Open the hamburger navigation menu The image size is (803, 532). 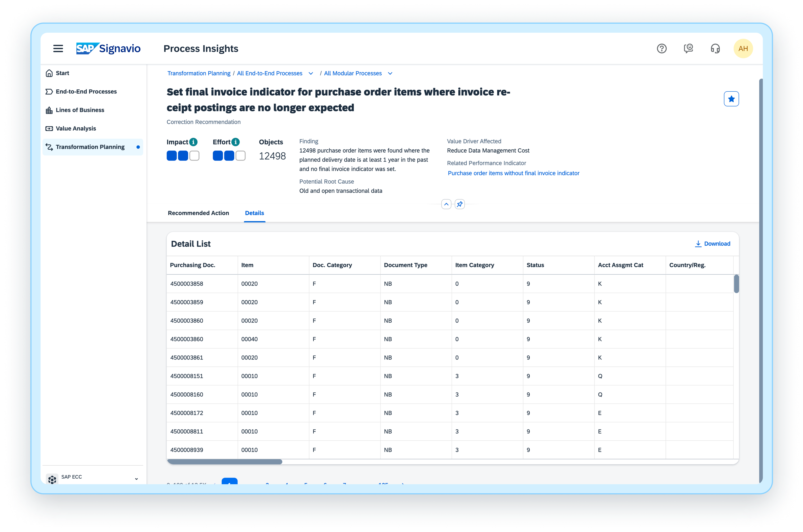click(x=58, y=49)
